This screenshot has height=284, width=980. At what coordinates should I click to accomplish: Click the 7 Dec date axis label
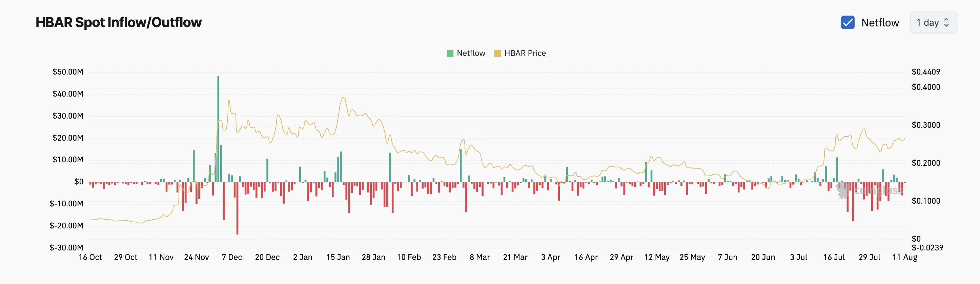coord(232,257)
